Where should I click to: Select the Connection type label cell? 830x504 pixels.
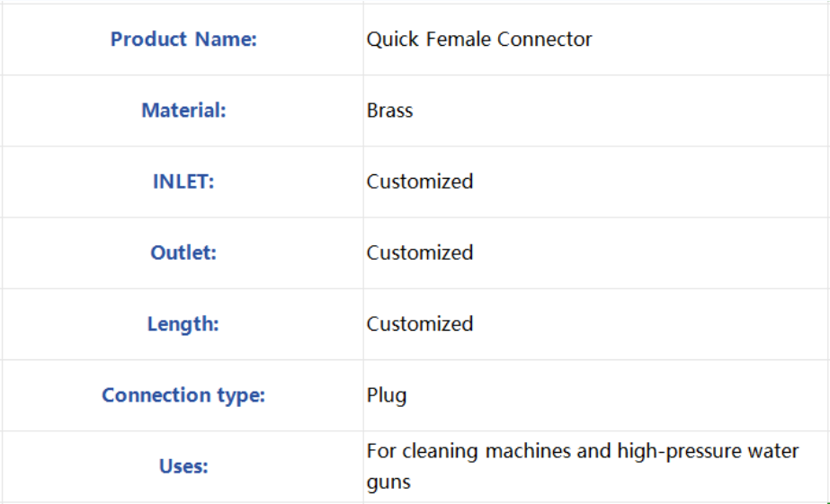tap(183, 395)
